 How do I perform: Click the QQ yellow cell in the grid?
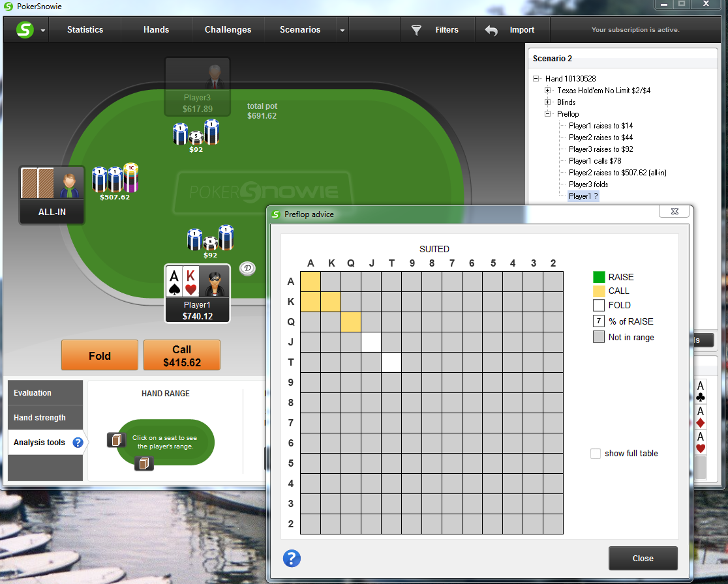(x=351, y=322)
